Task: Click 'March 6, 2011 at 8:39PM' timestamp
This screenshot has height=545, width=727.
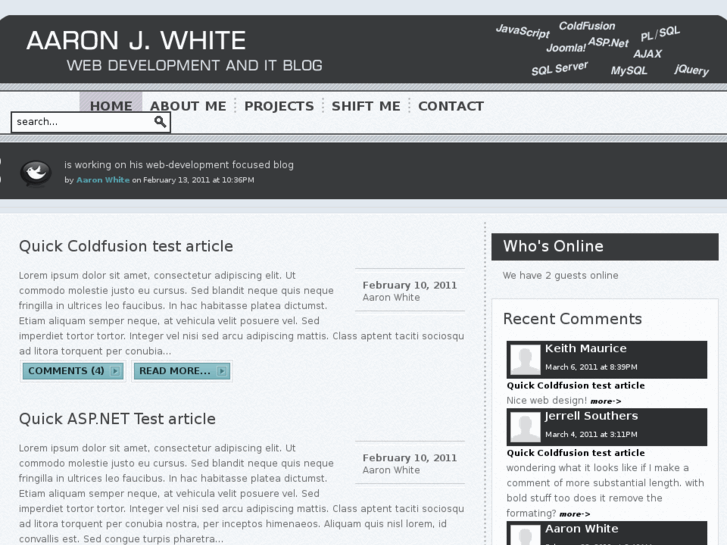Action: [x=591, y=367]
